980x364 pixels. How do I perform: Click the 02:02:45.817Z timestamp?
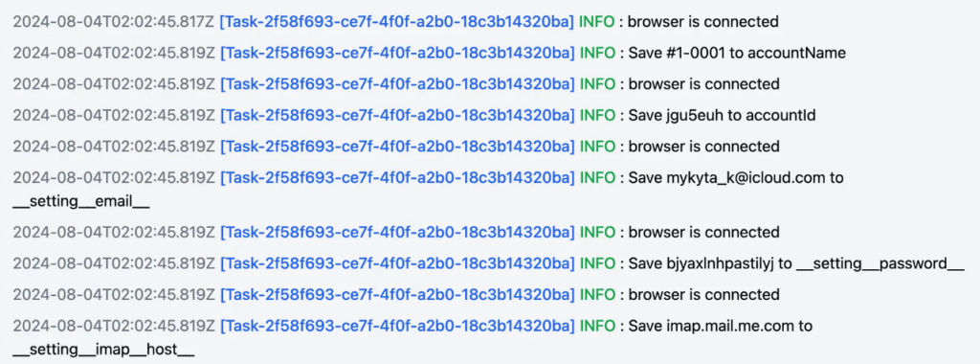[114, 22]
